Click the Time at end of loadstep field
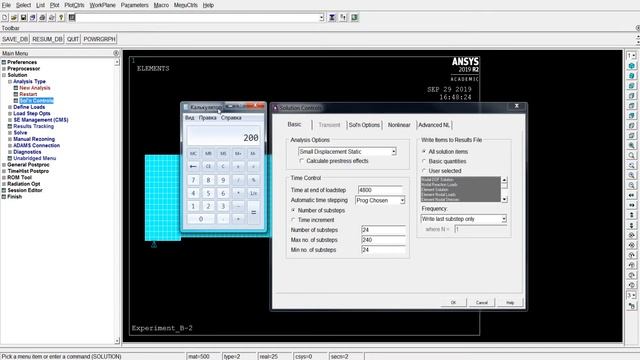 pos(380,190)
